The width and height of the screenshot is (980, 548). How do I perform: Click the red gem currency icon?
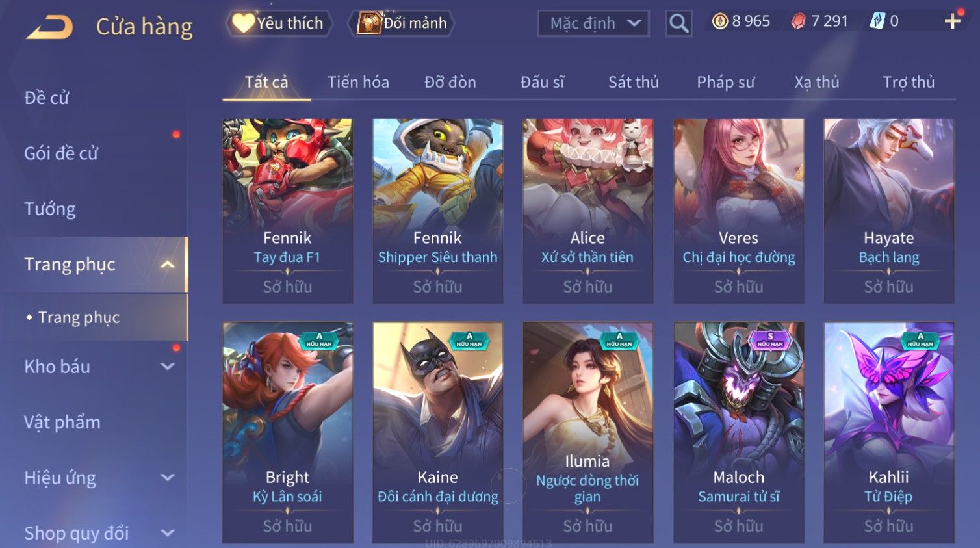[x=798, y=21]
